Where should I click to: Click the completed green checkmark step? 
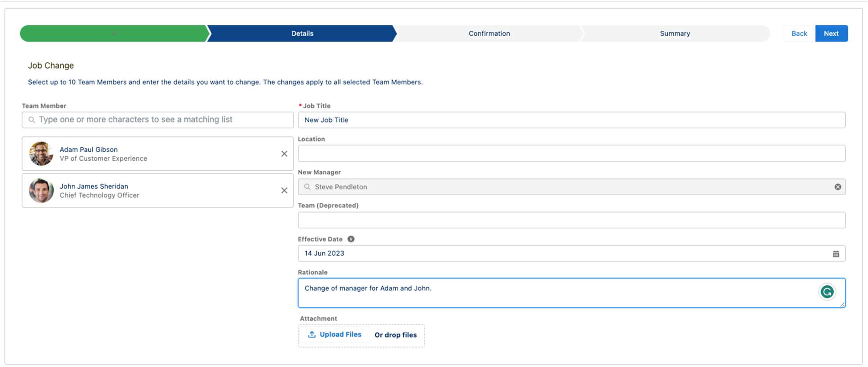pyautogui.click(x=114, y=34)
